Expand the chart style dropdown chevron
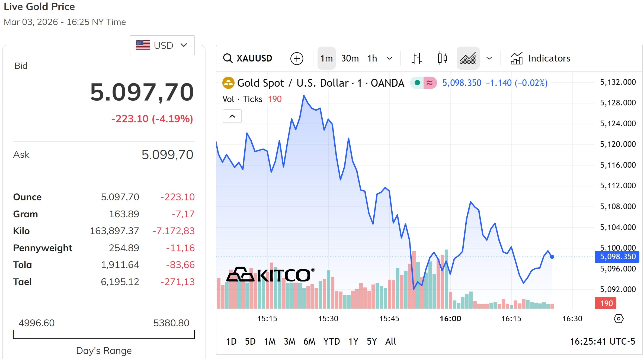644x359 pixels. click(489, 59)
